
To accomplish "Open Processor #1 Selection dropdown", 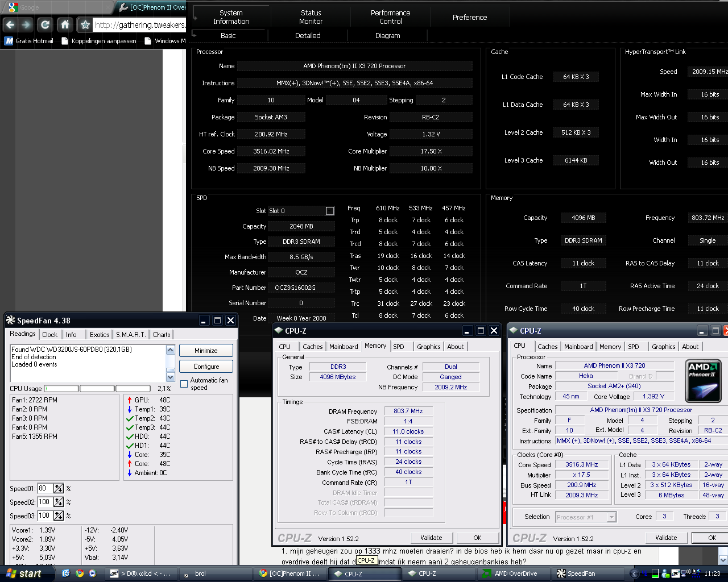I will 586,517.
